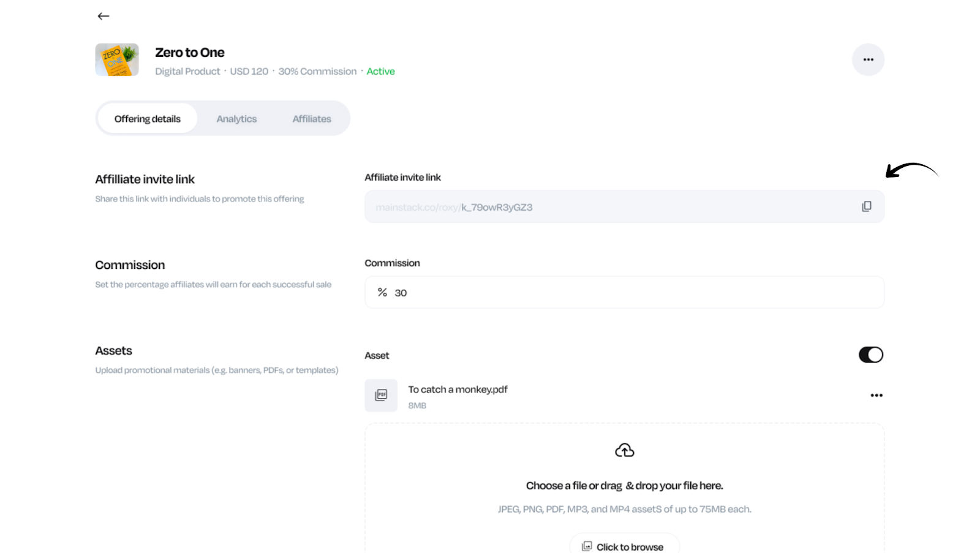This screenshot has width=980, height=553.
Task: Click the cloud upload icon
Action: tap(624, 451)
